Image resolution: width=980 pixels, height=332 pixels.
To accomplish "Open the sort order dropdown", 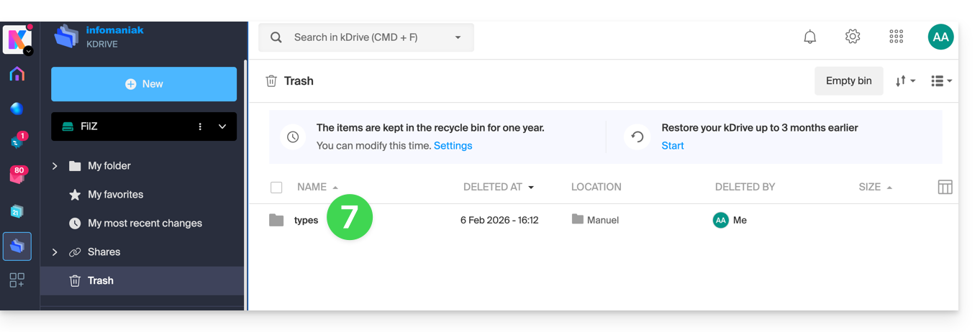I will point(904,81).
